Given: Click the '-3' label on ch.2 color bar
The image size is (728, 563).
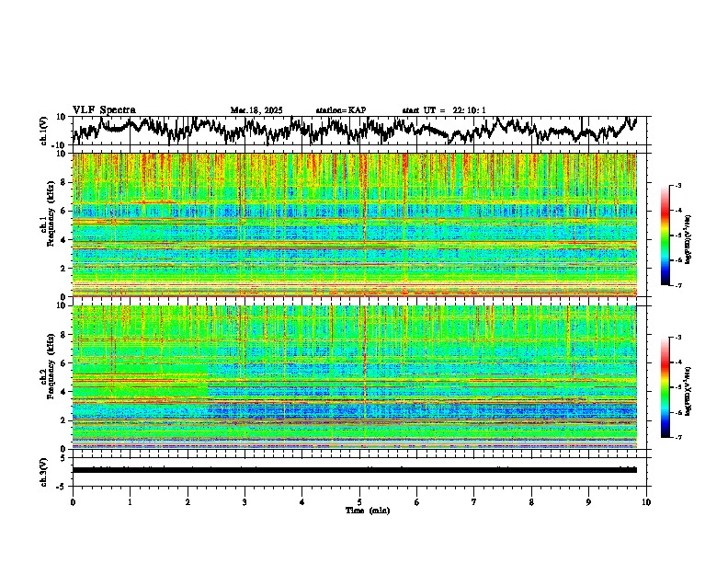Looking at the screenshot, I should [678, 338].
